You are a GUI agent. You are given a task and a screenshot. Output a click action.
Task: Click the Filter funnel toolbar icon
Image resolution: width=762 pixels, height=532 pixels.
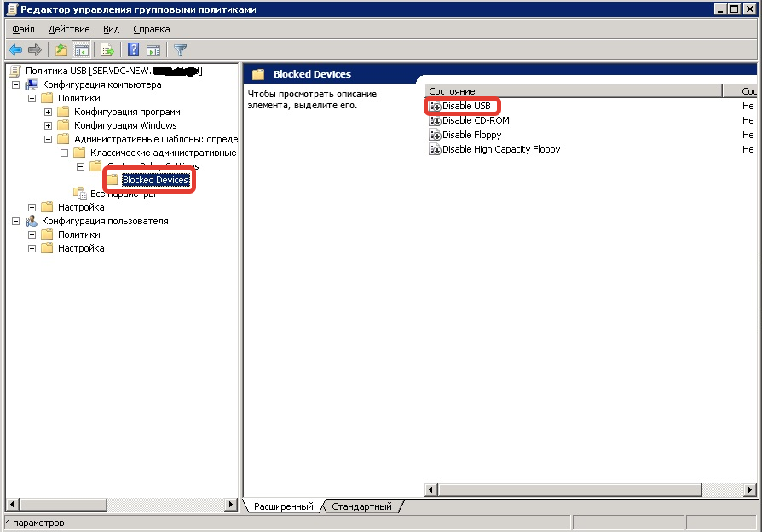(x=181, y=49)
